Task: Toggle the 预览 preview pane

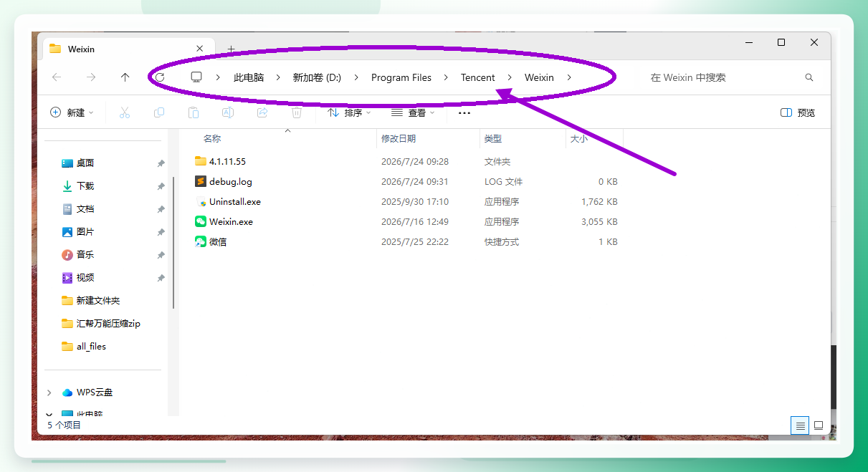Action: tap(797, 112)
